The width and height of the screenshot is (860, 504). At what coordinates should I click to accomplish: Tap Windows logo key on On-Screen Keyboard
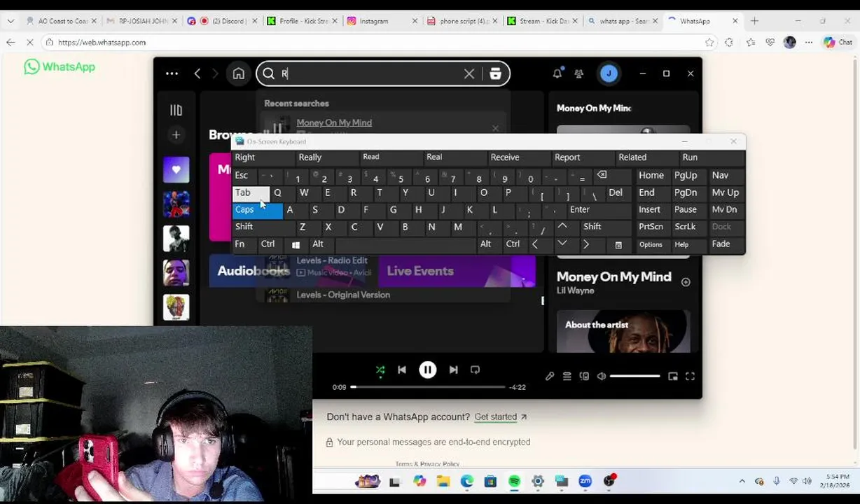(x=296, y=244)
